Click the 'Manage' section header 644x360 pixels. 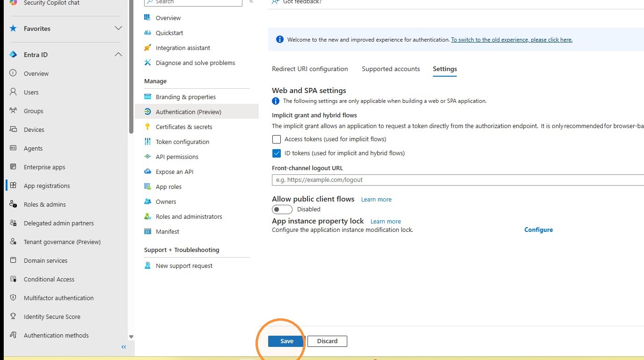(x=155, y=81)
